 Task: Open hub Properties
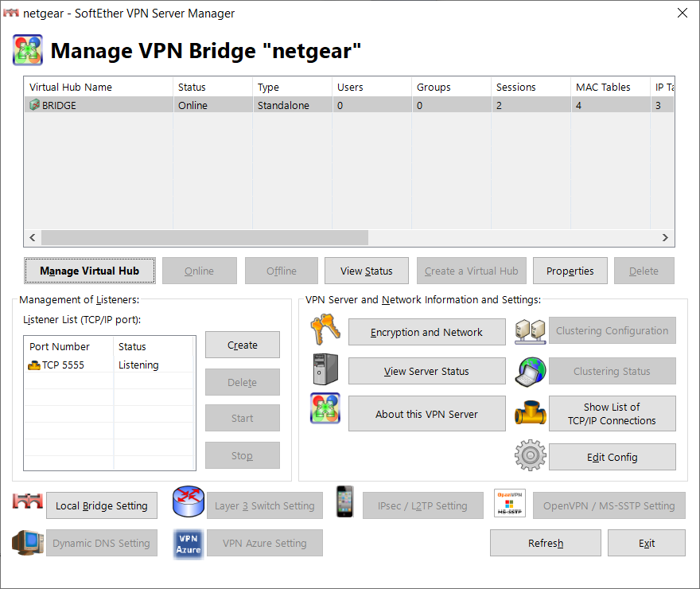click(x=570, y=271)
